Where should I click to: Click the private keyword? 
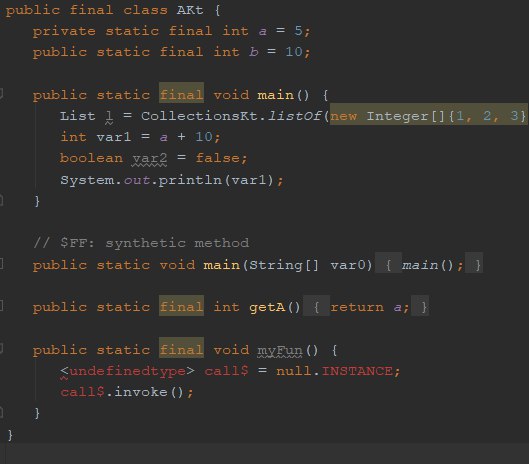[64, 31]
